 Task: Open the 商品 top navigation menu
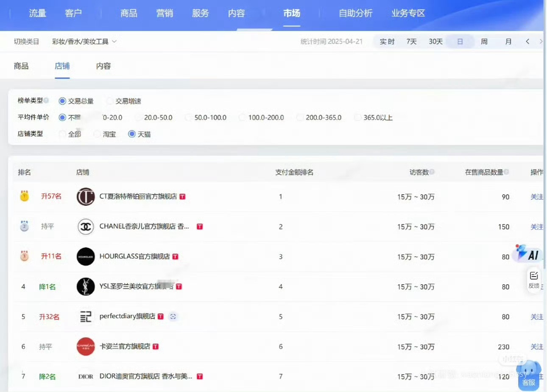click(x=129, y=13)
